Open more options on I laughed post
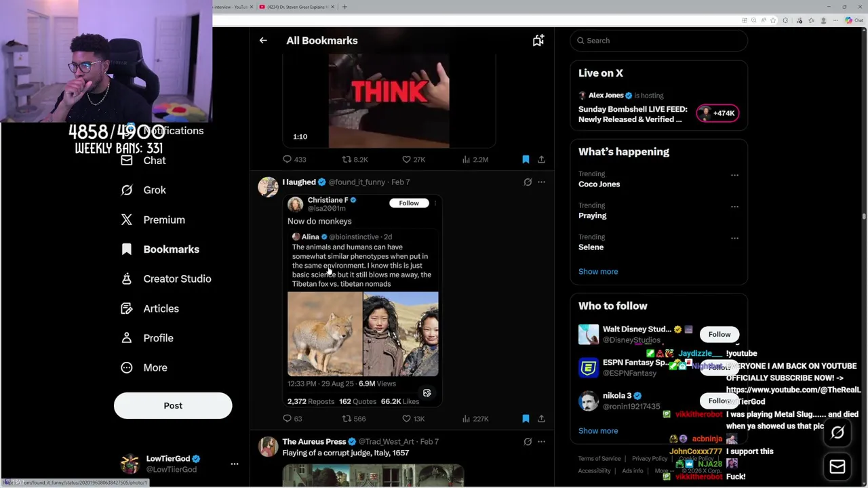 click(x=541, y=182)
